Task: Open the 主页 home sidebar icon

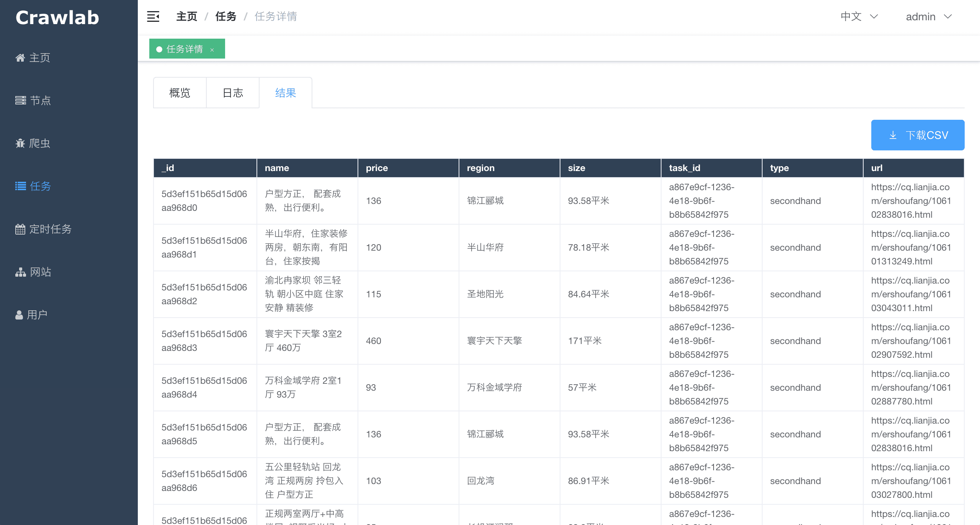Action: [20, 57]
